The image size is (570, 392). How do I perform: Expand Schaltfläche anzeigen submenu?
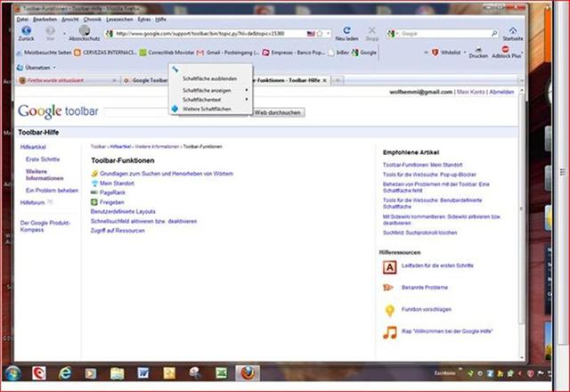pos(210,90)
